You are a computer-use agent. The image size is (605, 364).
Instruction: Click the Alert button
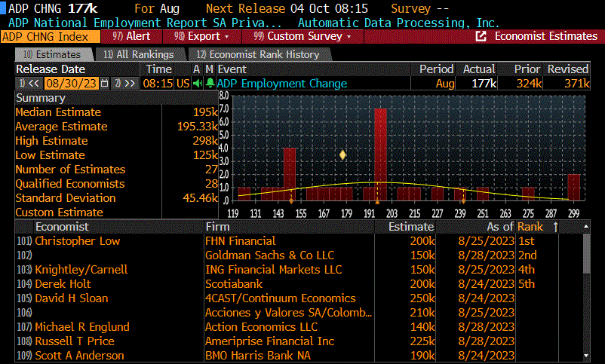point(131,36)
